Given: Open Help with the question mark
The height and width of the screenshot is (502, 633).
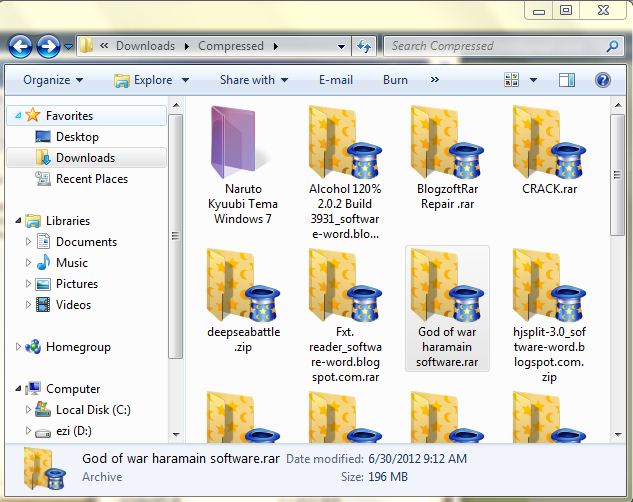Looking at the screenshot, I should pyautogui.click(x=602, y=80).
